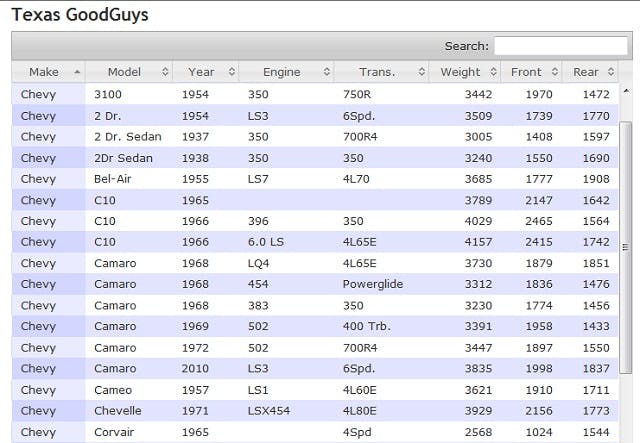Viewport: 640px width, 443px height.
Task: Click the vertical scrollbar thumb
Action: (626, 245)
